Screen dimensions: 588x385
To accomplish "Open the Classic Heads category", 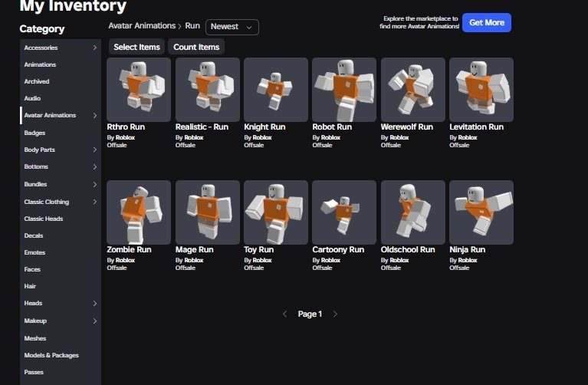I will pyautogui.click(x=44, y=219).
